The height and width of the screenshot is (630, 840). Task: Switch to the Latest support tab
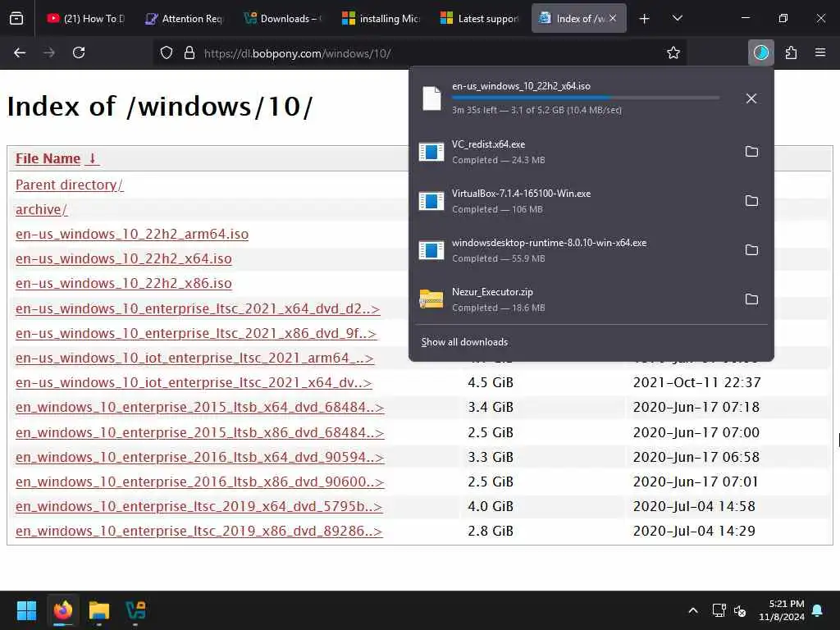(479, 19)
